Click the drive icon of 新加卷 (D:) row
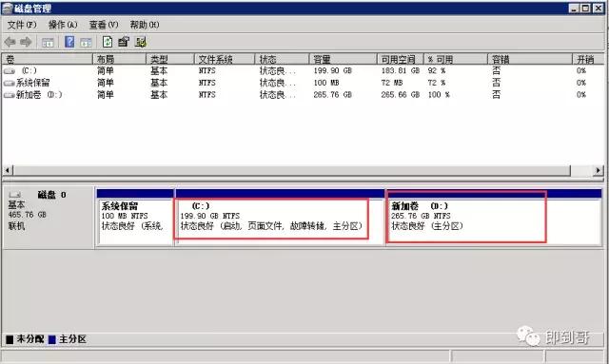609x364 pixels. [9, 95]
